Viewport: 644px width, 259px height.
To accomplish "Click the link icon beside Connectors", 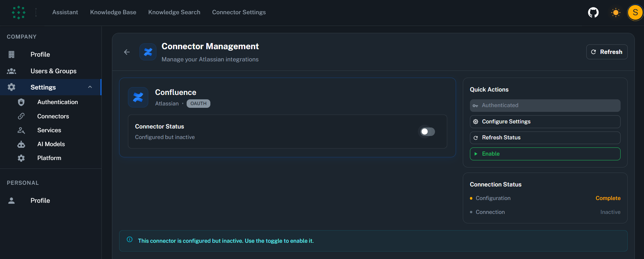I will (21, 116).
